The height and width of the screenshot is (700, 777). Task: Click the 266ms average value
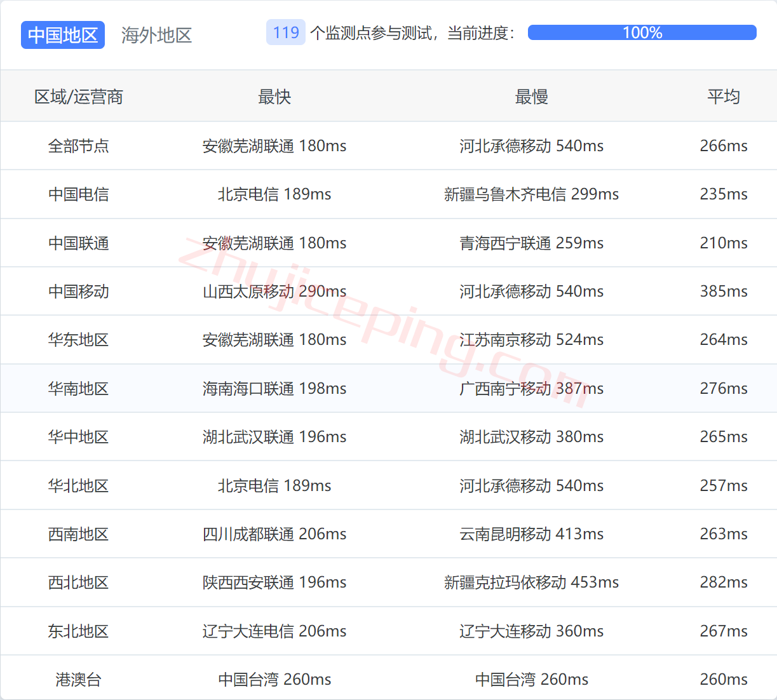point(724,145)
